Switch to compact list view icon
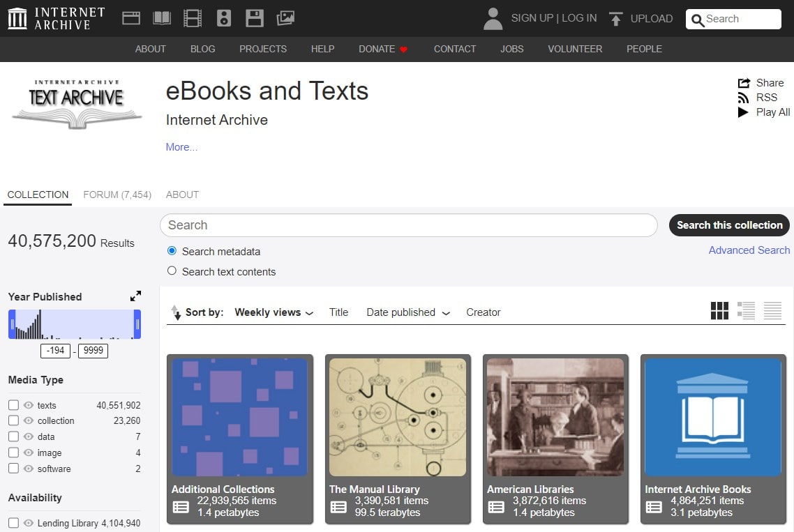 [x=772, y=311]
